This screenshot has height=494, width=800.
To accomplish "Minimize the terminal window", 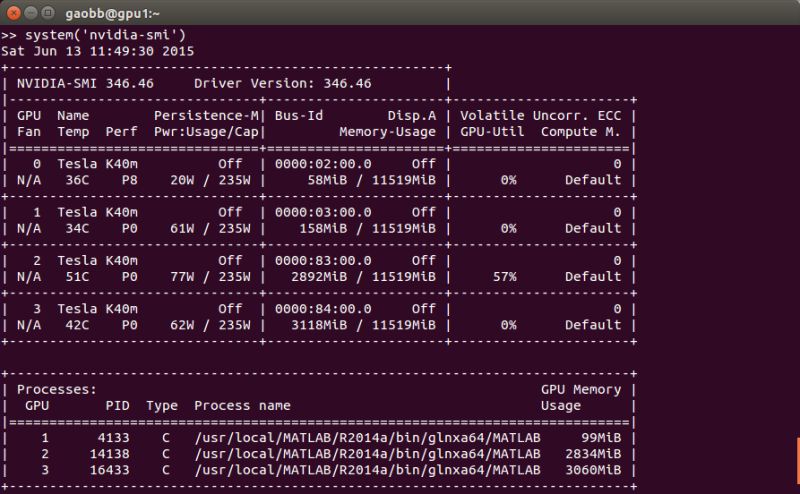I will (x=31, y=13).
